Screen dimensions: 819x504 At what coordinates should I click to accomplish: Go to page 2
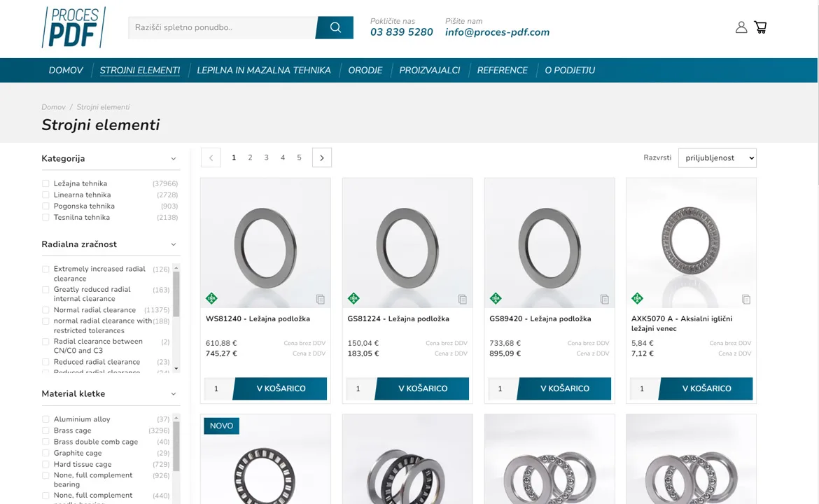coord(250,157)
